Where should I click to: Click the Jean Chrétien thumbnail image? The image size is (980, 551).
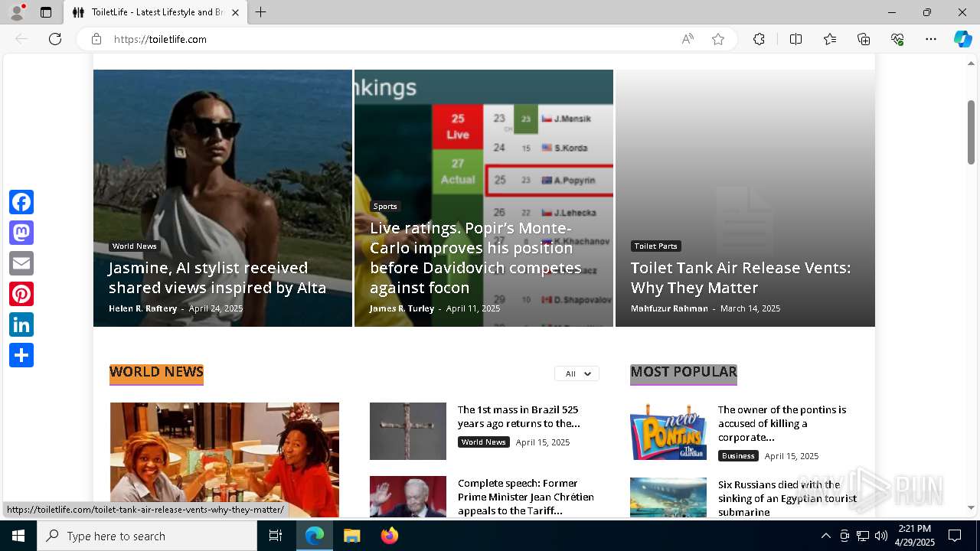click(408, 497)
